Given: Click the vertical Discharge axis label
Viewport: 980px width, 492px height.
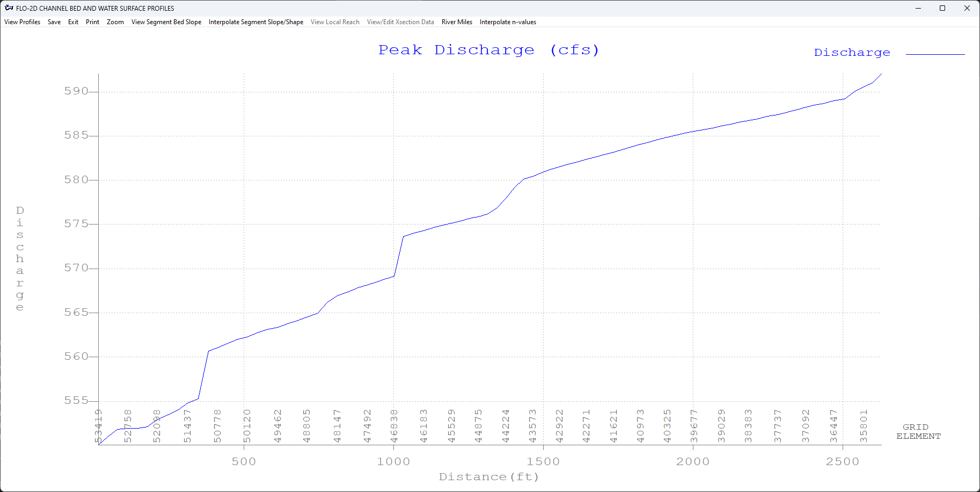Looking at the screenshot, I should [x=20, y=258].
